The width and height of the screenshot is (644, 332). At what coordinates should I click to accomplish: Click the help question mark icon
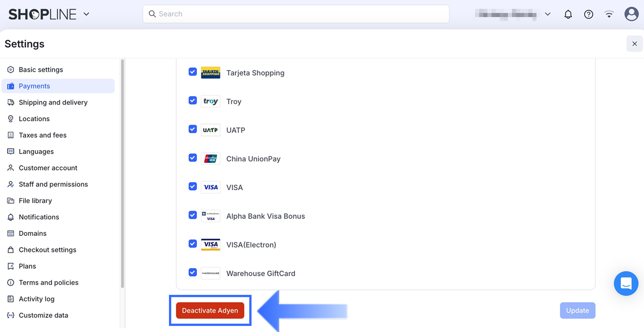click(588, 14)
